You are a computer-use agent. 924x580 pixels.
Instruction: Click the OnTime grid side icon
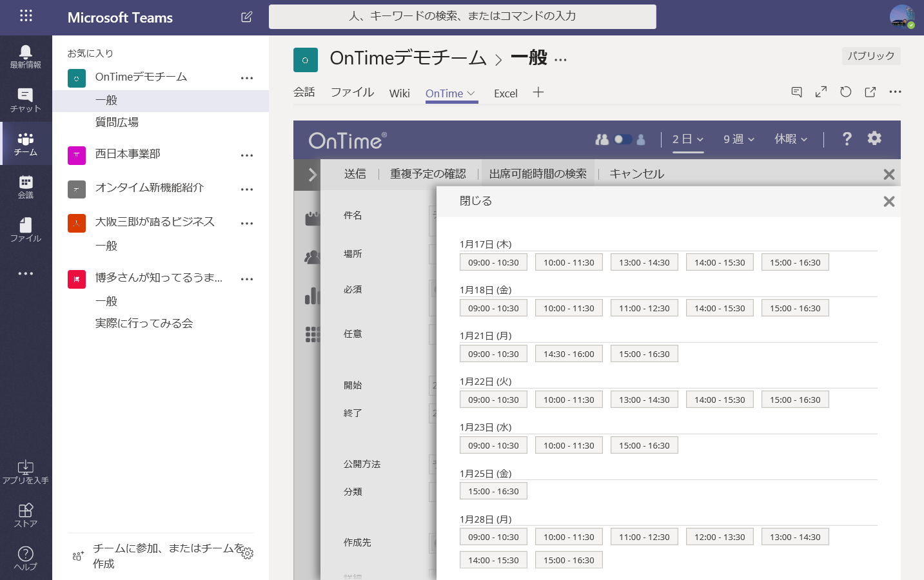click(313, 334)
